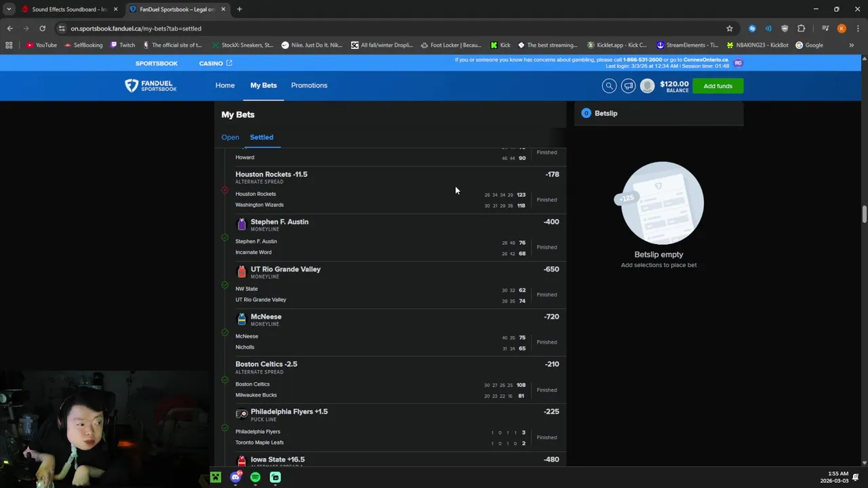Open Spotify from the taskbar
Viewport: 868px width, 488px height.
click(x=255, y=477)
